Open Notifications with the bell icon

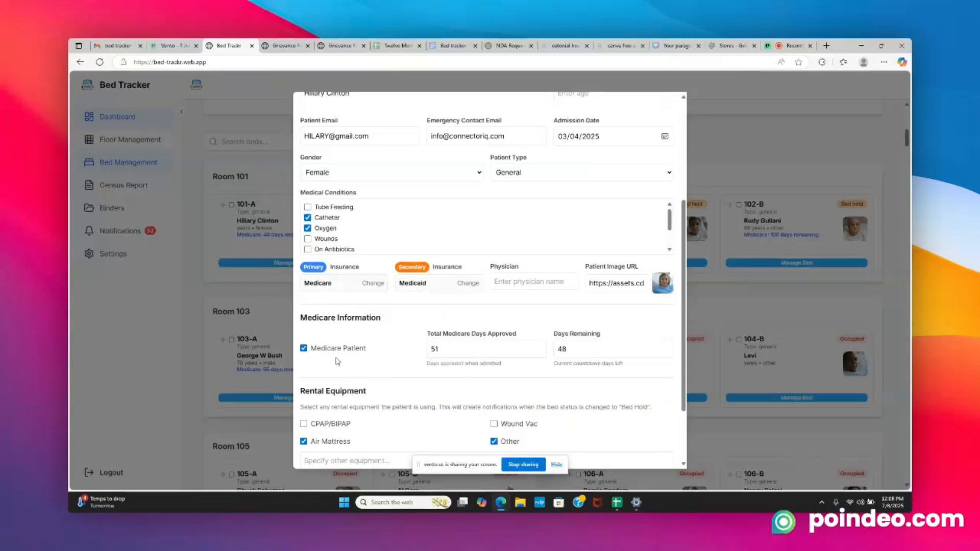(x=120, y=231)
